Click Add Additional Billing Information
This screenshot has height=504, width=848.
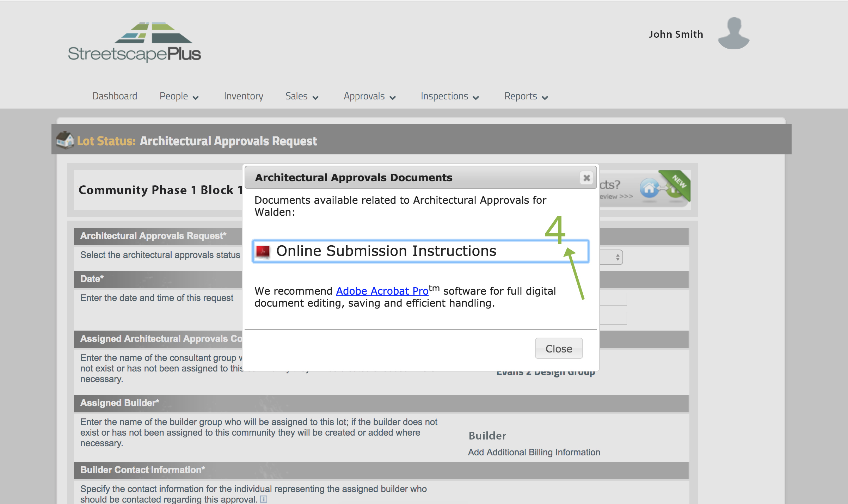(x=534, y=452)
